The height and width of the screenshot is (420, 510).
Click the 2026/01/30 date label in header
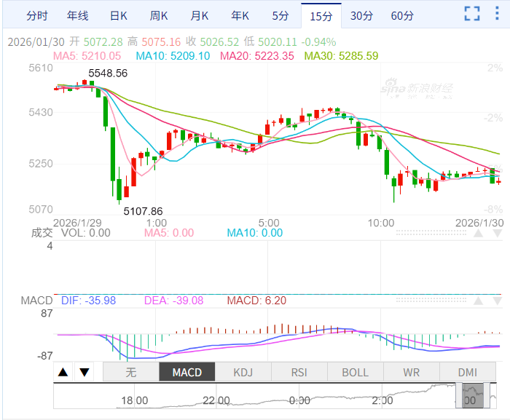[36, 42]
